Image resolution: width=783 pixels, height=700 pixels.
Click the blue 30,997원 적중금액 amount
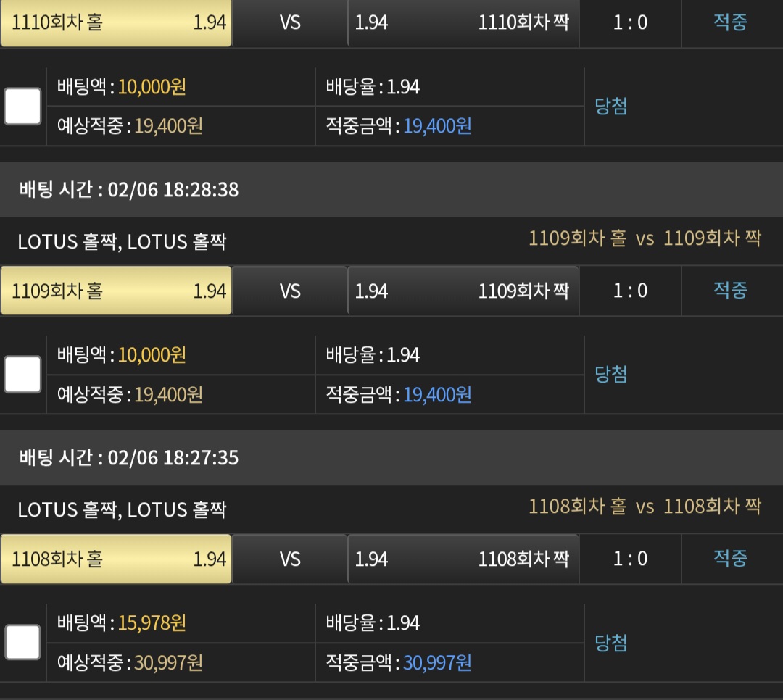coord(437,662)
